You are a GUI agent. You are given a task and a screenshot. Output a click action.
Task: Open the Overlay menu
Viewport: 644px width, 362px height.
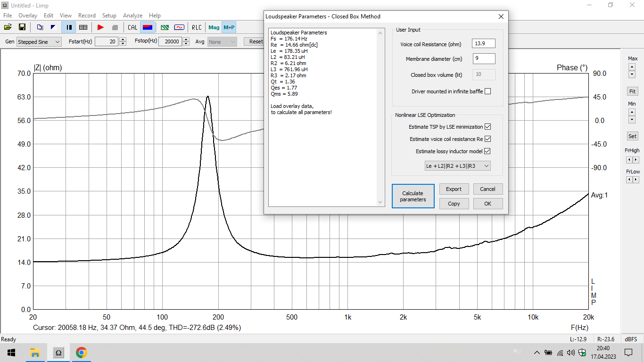pyautogui.click(x=28, y=16)
